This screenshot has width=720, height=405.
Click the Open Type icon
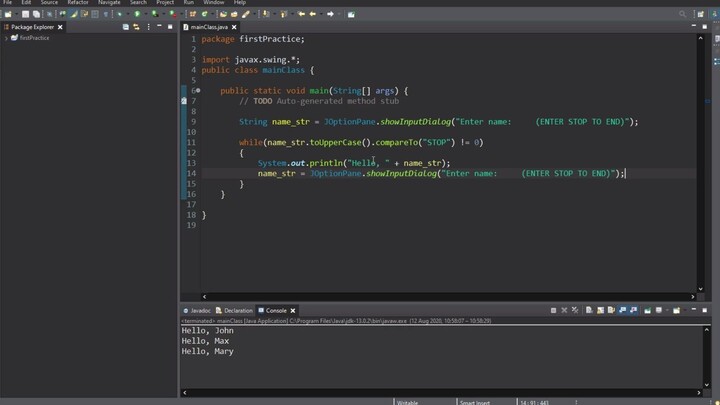coord(223,14)
